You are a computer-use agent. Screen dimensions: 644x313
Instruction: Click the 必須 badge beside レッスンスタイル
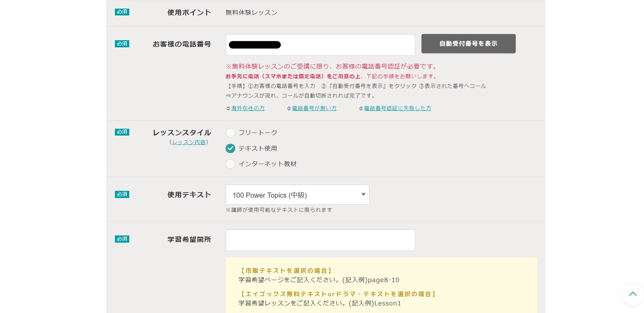coord(122,132)
